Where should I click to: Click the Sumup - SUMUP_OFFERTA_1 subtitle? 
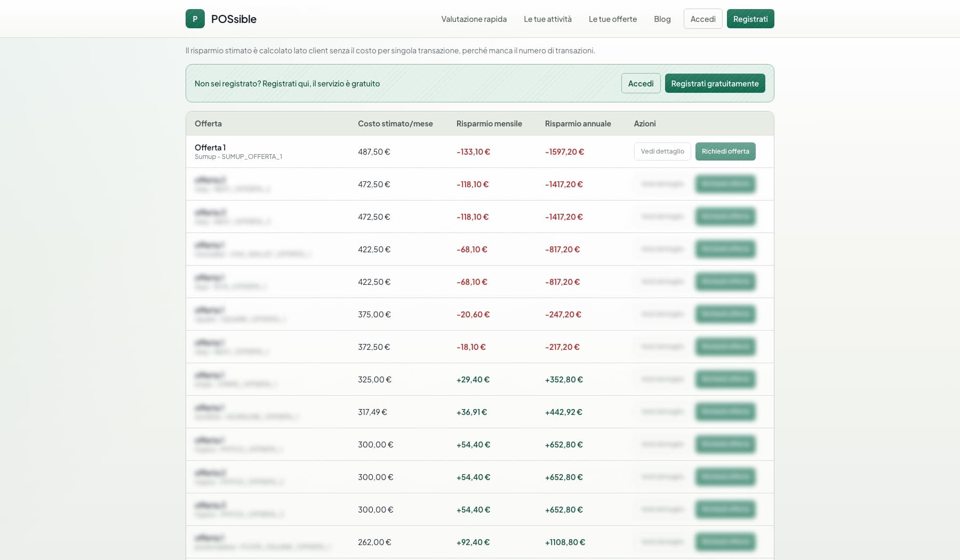point(238,157)
